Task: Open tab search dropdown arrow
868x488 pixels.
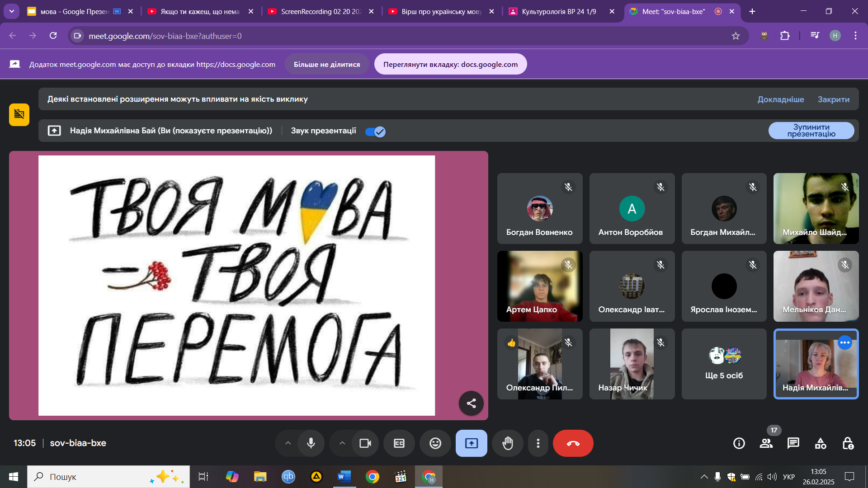Action: point(11,11)
